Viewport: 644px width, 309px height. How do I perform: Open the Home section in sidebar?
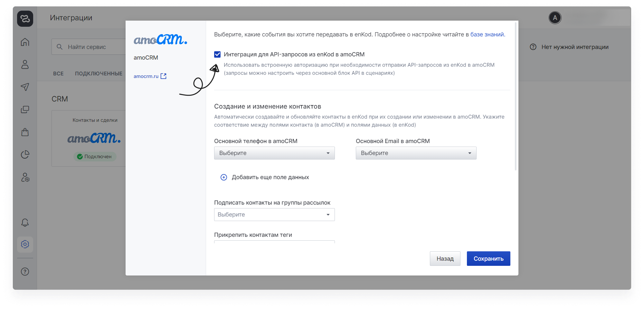point(25,42)
